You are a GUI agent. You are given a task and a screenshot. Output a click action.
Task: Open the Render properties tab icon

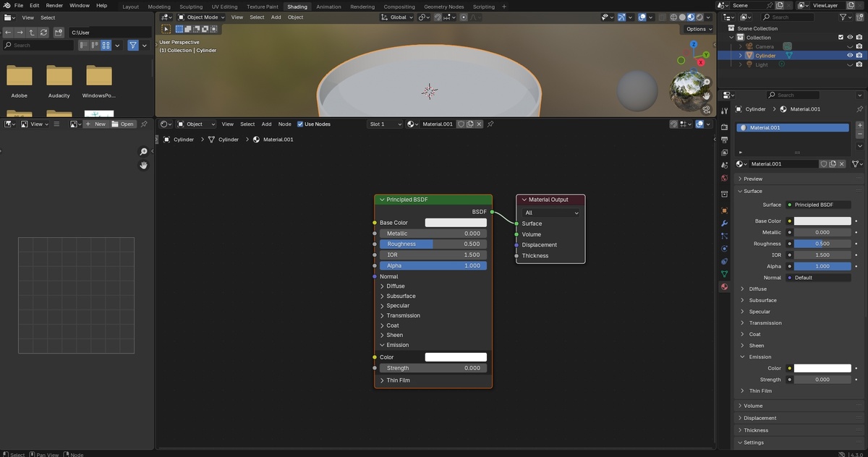724,127
